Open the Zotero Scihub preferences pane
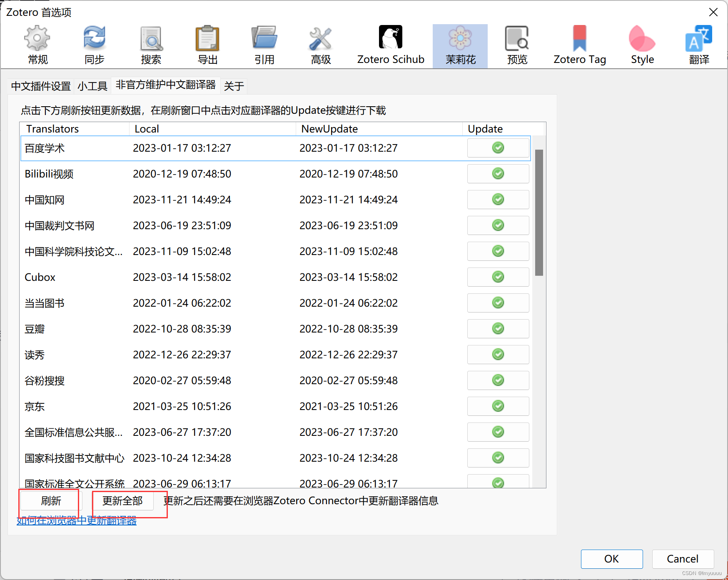Viewport: 728px width, 580px height. (x=391, y=46)
